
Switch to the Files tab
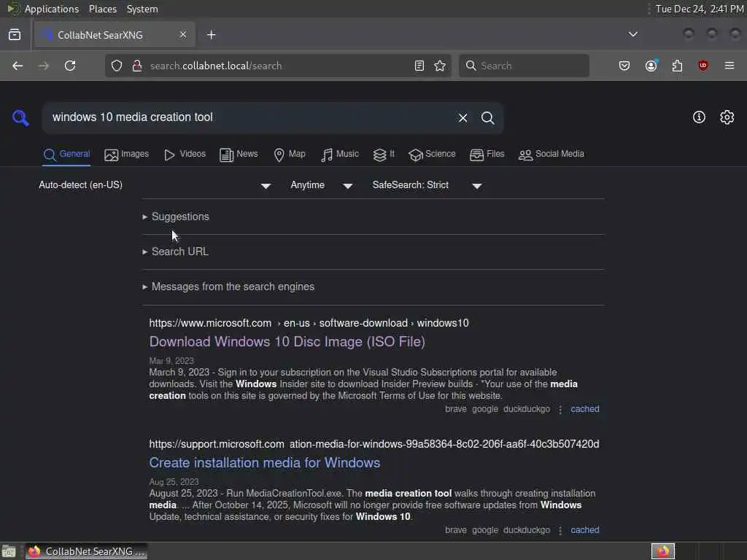click(x=487, y=155)
